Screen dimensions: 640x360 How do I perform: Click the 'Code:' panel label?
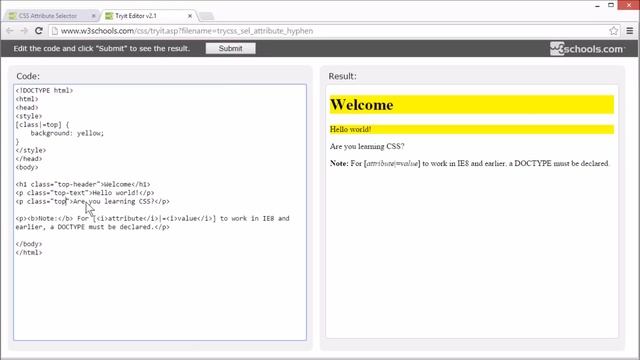point(28,76)
